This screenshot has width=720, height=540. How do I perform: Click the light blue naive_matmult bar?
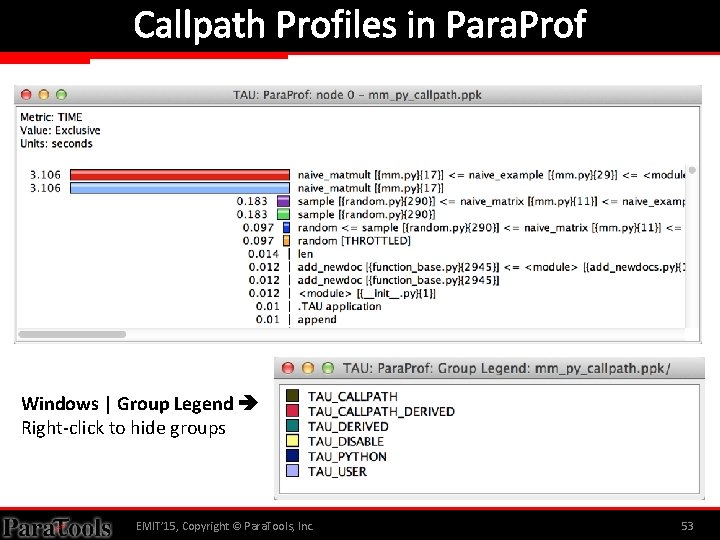180,188
